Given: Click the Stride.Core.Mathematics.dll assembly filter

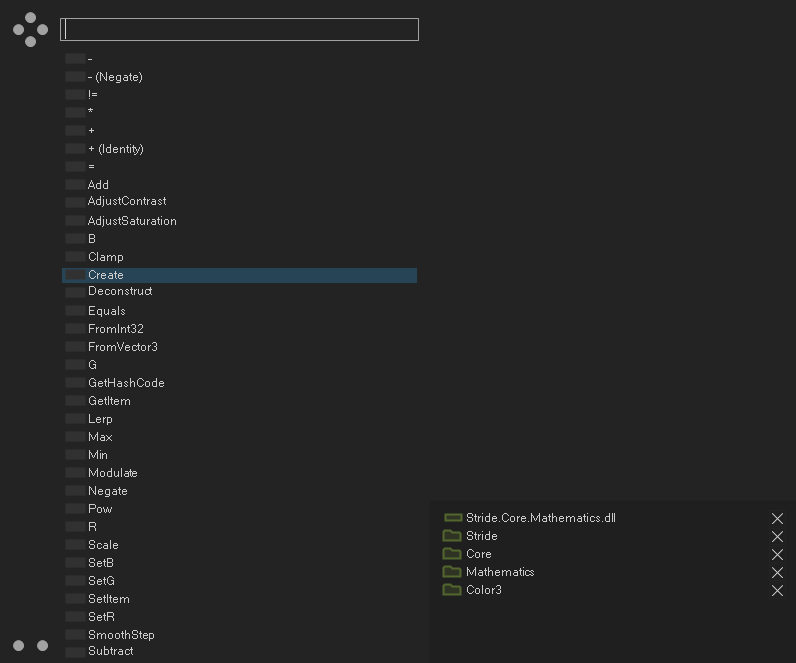Looking at the screenshot, I should (541, 518).
